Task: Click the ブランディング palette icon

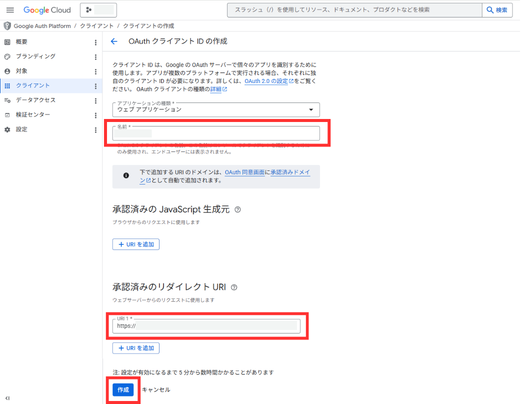Action: point(7,56)
